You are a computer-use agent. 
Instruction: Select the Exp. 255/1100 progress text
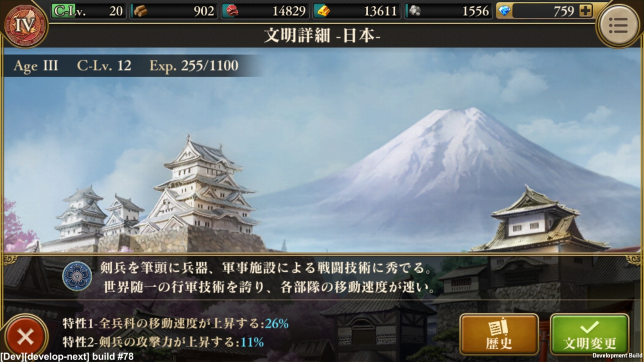(194, 66)
